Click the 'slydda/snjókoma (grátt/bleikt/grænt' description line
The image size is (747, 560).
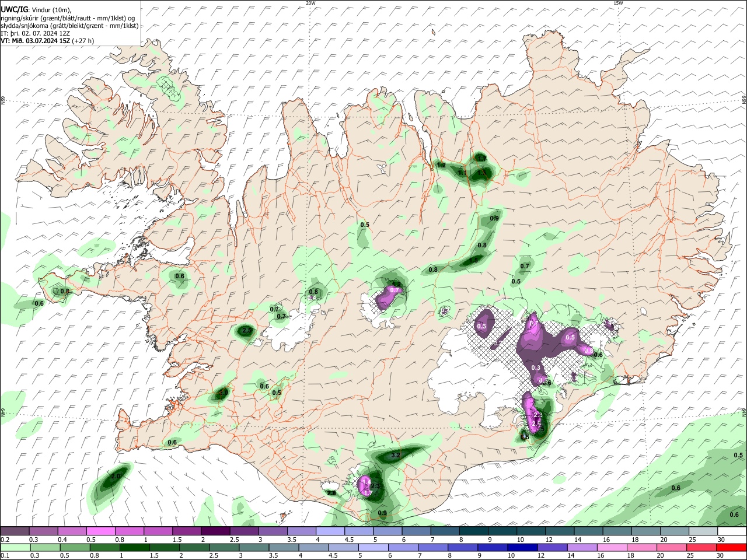point(69,26)
